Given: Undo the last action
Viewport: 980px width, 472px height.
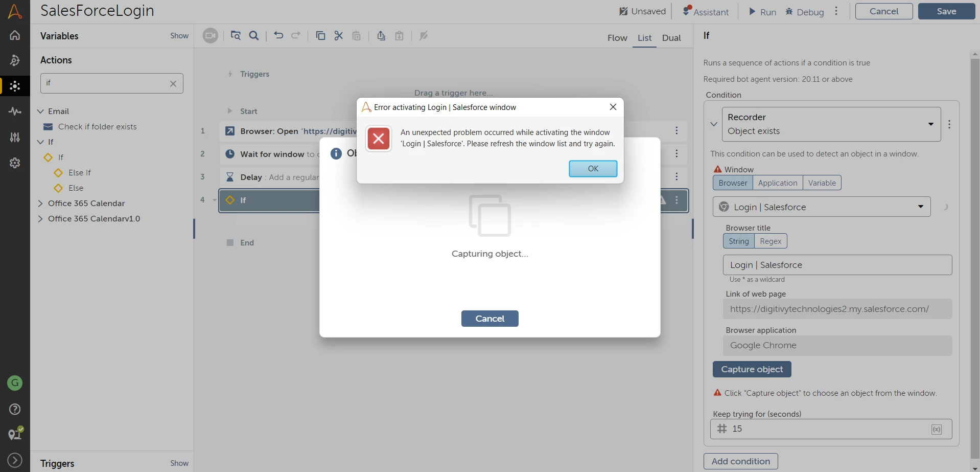Looking at the screenshot, I should tap(278, 36).
